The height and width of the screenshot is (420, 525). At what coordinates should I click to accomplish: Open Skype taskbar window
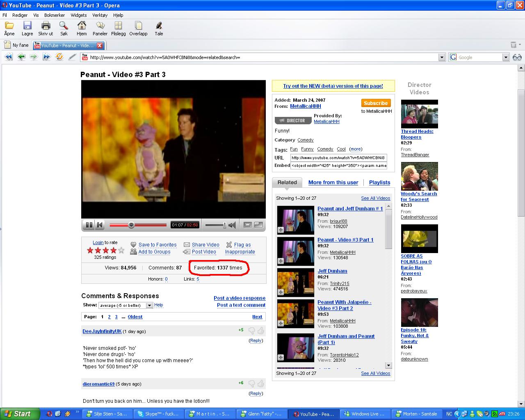[x=159, y=414]
